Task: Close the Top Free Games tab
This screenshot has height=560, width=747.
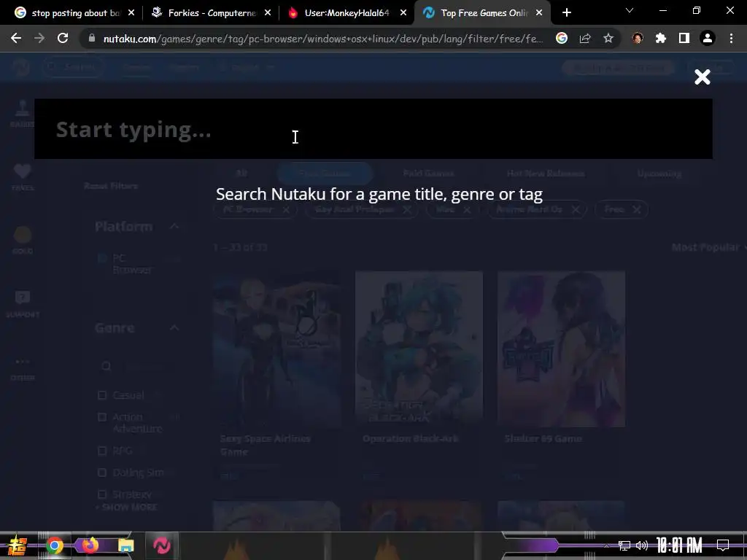Action: click(539, 13)
